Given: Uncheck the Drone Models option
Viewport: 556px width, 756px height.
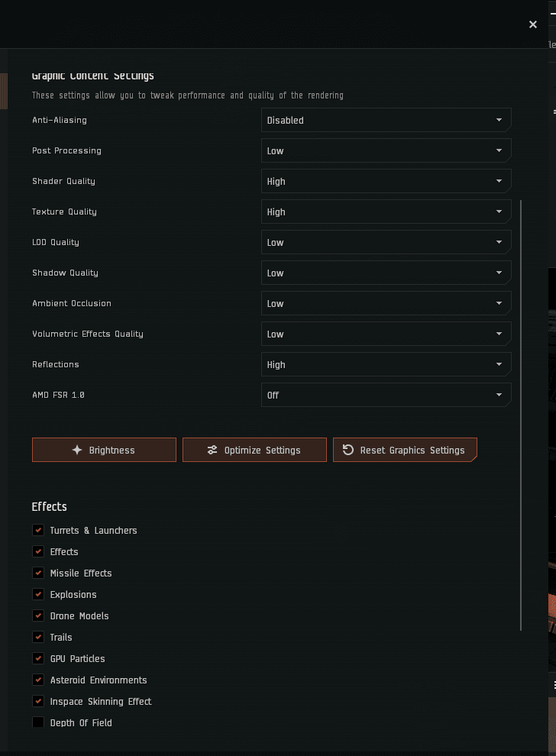Looking at the screenshot, I should pyautogui.click(x=38, y=615).
